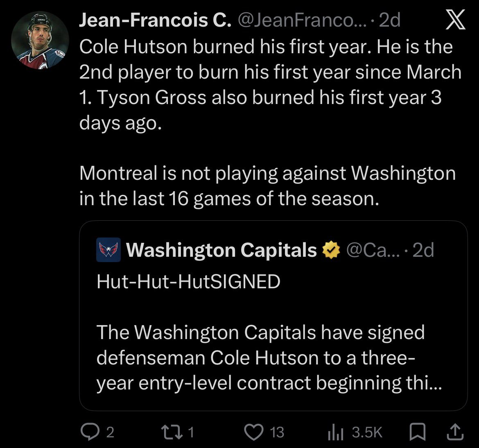Click the 3.5K views count

pos(367,432)
